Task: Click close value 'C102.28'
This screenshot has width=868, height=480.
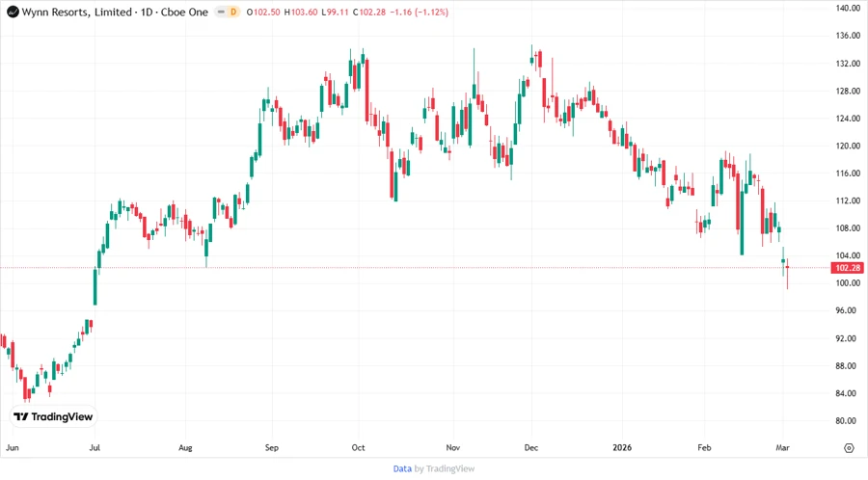Action: pos(368,12)
